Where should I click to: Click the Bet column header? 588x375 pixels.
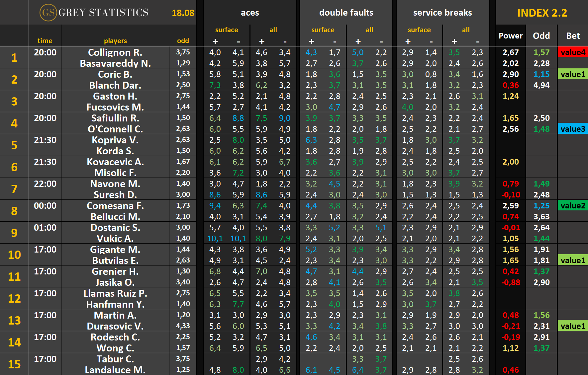pos(573,36)
